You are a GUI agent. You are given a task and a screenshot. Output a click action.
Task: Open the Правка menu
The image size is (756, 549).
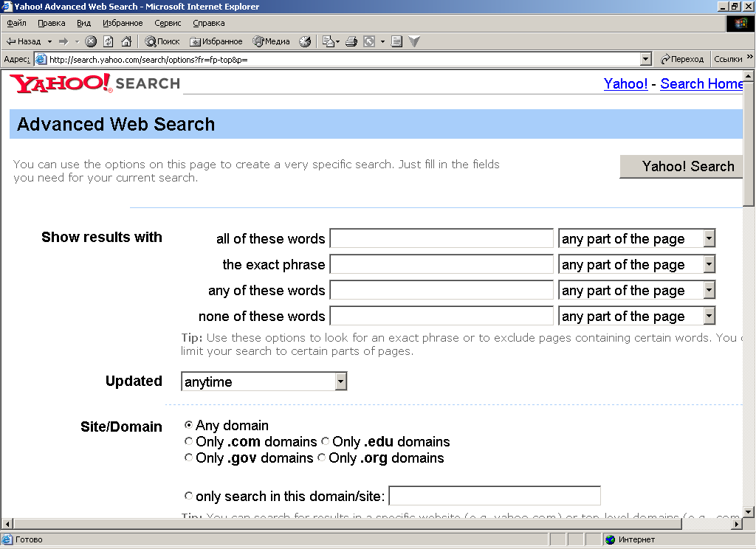click(x=51, y=23)
